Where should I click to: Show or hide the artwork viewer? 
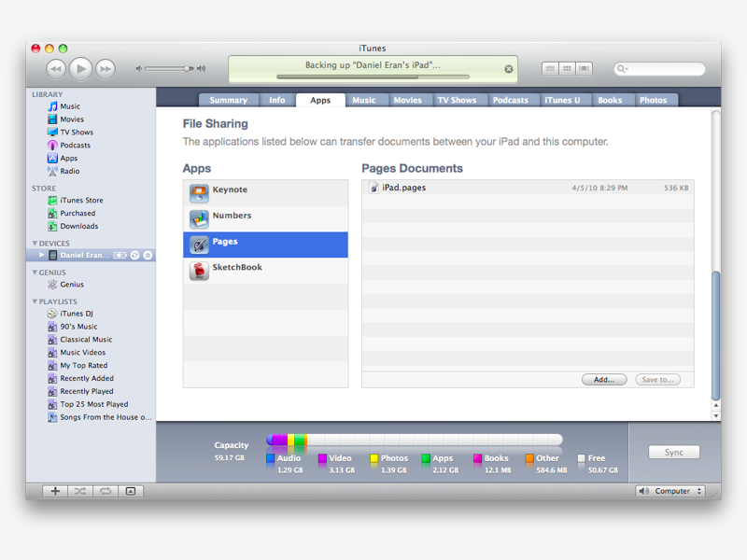click(x=131, y=491)
